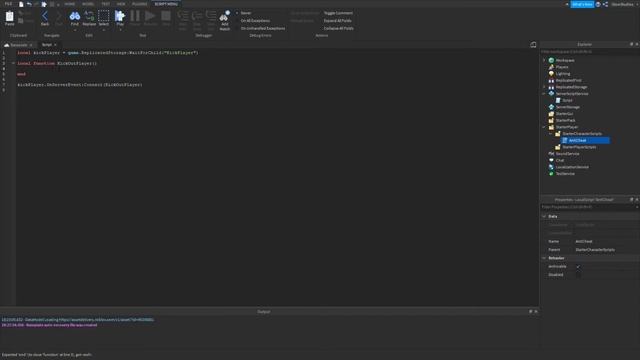
Task: Switch to the Script editor tab
Action: coord(47,45)
